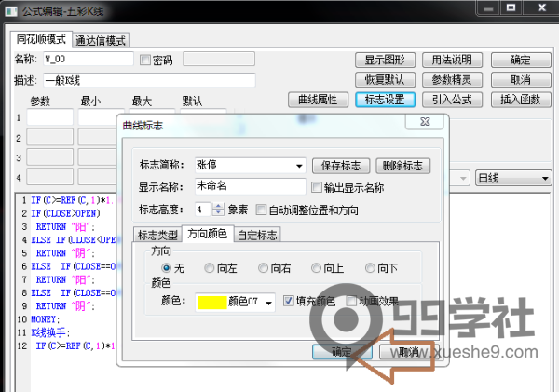Open the 标志类型 tab
The image size is (559, 392).
(x=157, y=235)
